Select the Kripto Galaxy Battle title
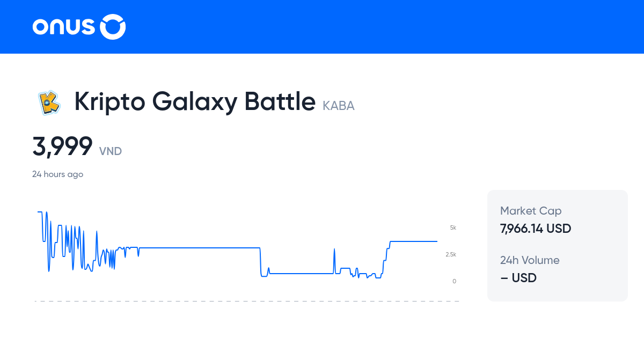Viewport: 644px width, 338px height. point(194,102)
